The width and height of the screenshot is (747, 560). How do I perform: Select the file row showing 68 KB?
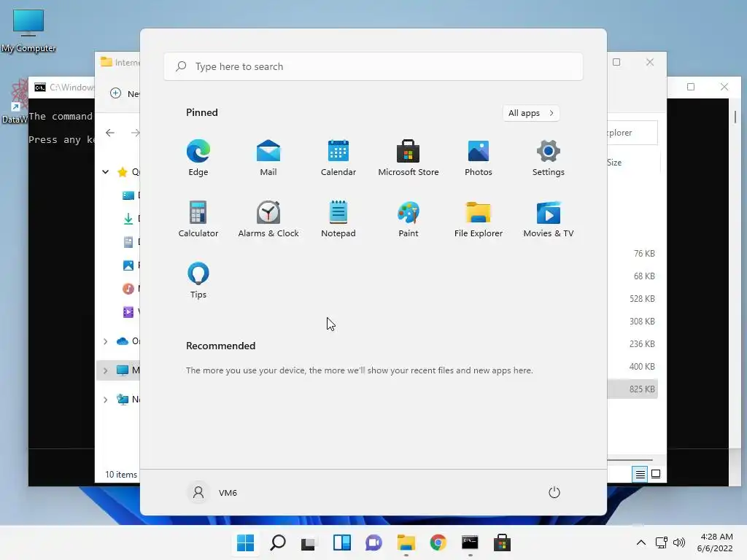tap(632, 276)
